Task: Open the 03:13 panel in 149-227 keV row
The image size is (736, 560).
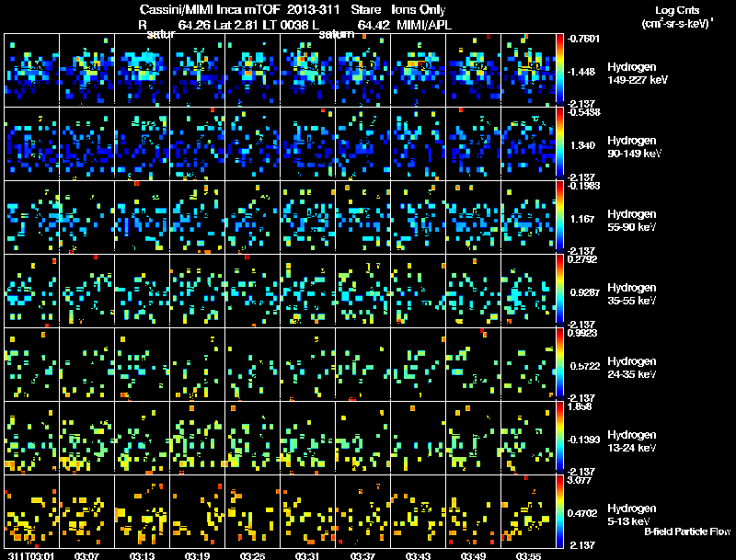Action: pyautogui.click(x=142, y=70)
